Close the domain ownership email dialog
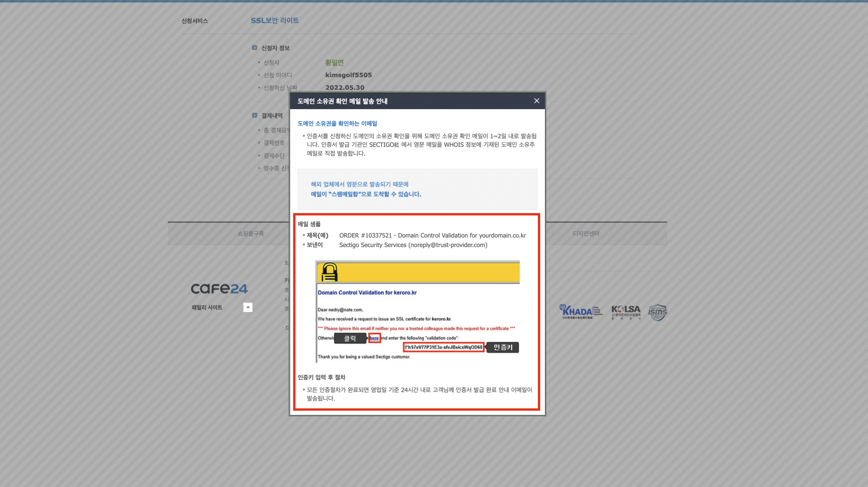Screen dimensions: 868x487 pyautogui.click(x=537, y=101)
